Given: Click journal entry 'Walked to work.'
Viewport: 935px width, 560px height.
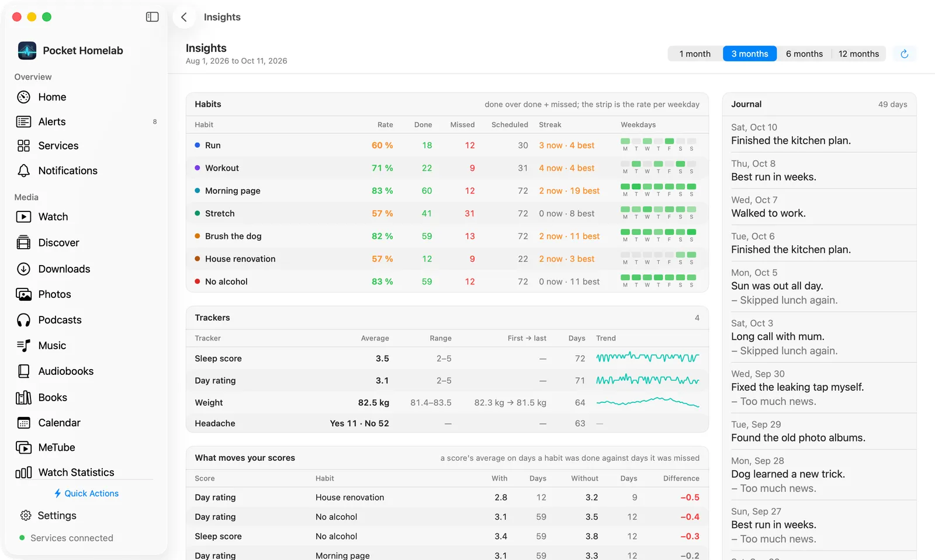Looking at the screenshot, I should [x=768, y=214].
